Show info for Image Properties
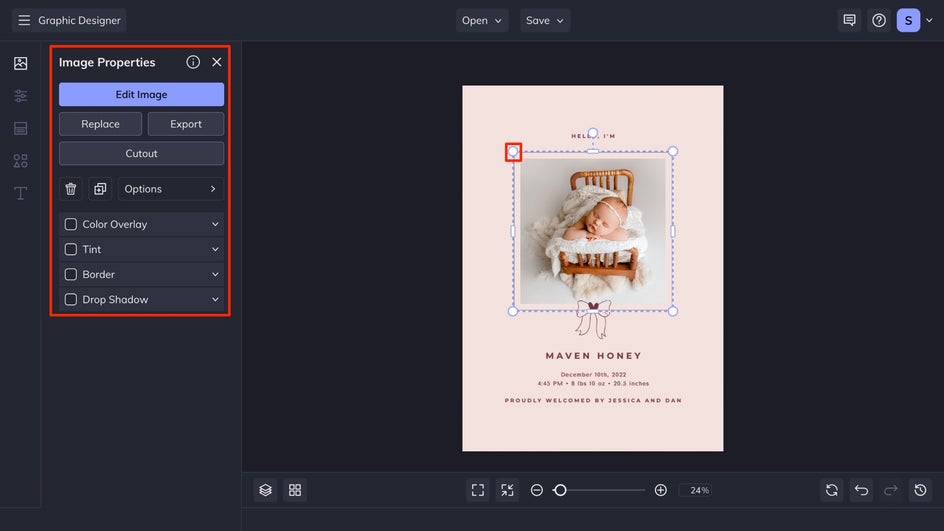The width and height of the screenshot is (944, 531). click(x=193, y=62)
